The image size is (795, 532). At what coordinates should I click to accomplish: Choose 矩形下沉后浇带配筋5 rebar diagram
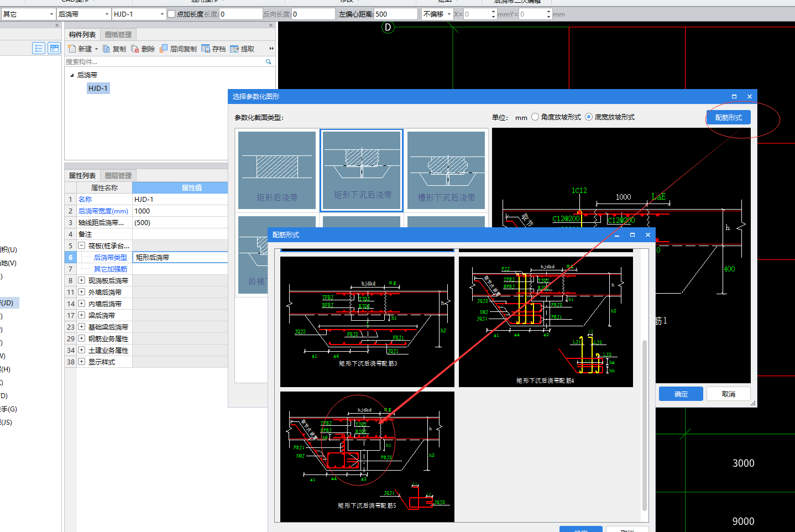tap(367, 457)
